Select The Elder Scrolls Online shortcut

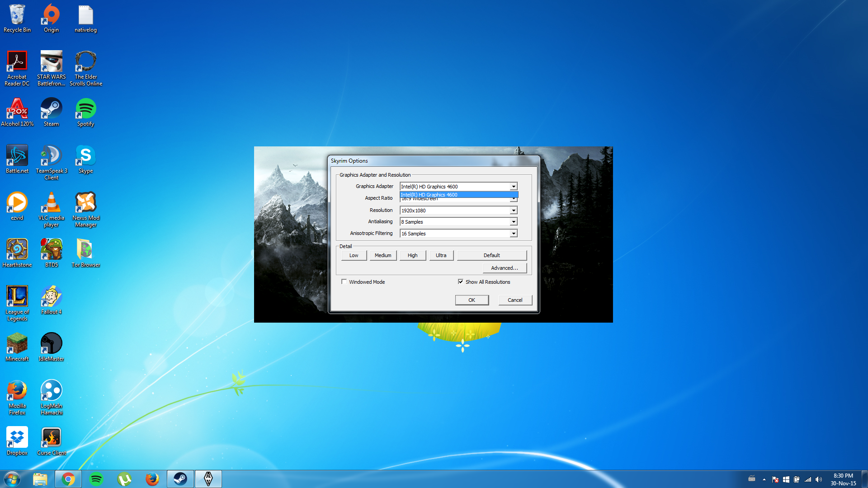click(85, 68)
